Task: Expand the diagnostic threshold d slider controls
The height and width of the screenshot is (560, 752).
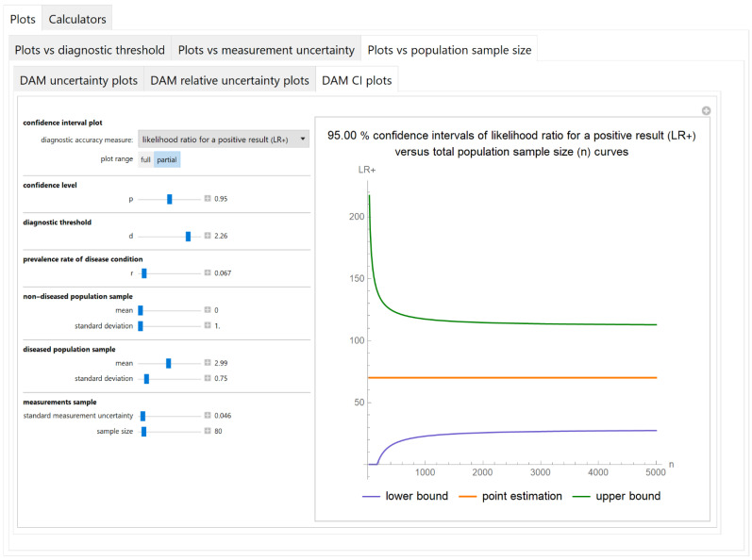Action: click(x=208, y=236)
